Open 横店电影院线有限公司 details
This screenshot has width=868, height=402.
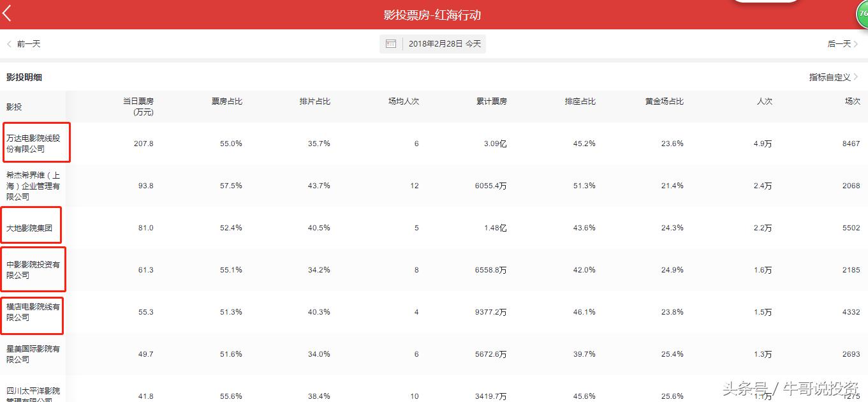pos(32,311)
